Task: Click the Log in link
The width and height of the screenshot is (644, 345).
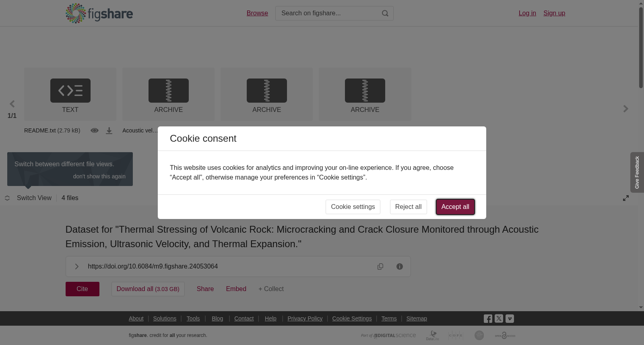Action: (527, 13)
